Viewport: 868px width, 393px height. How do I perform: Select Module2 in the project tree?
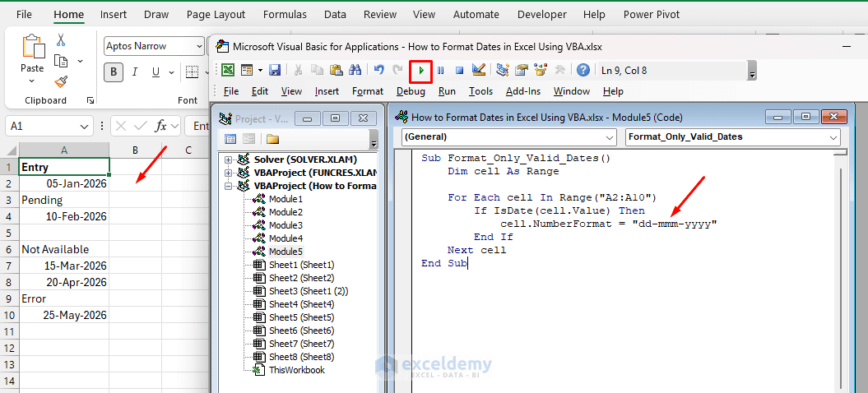(285, 212)
